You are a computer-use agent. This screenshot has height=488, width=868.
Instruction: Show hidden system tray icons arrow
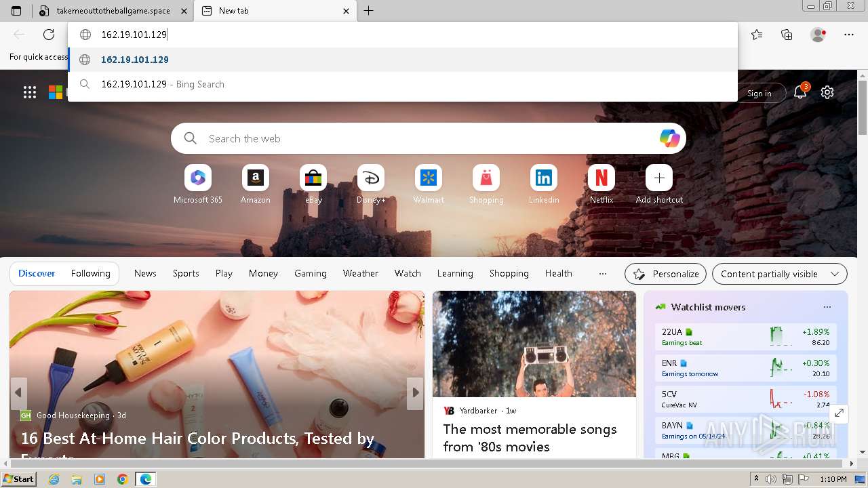pos(756,479)
